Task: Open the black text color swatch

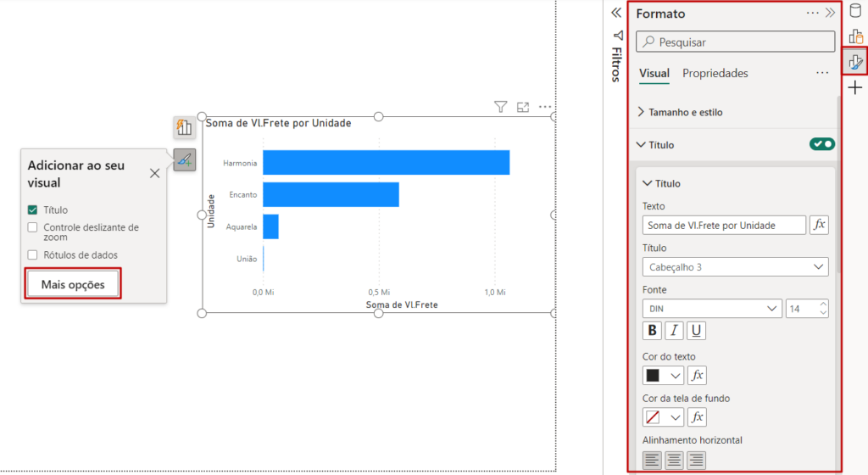Action: pyautogui.click(x=663, y=375)
